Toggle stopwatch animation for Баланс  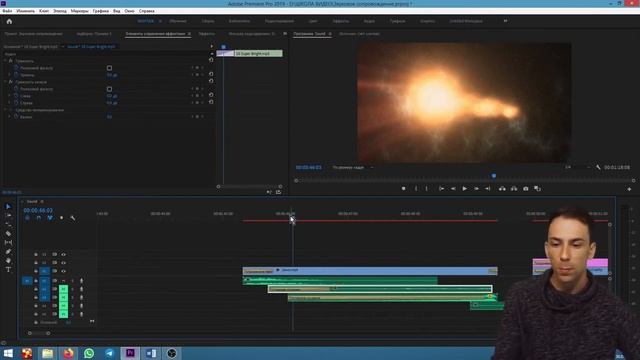pos(16,117)
